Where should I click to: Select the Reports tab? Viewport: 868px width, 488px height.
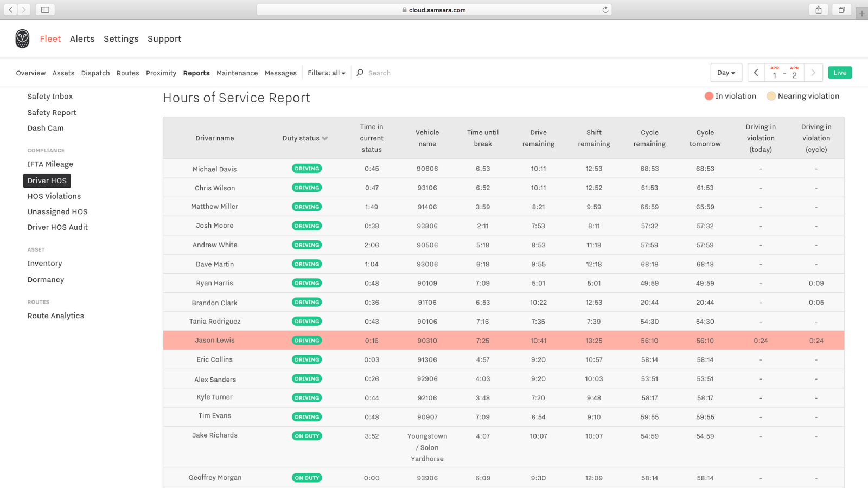coord(196,73)
